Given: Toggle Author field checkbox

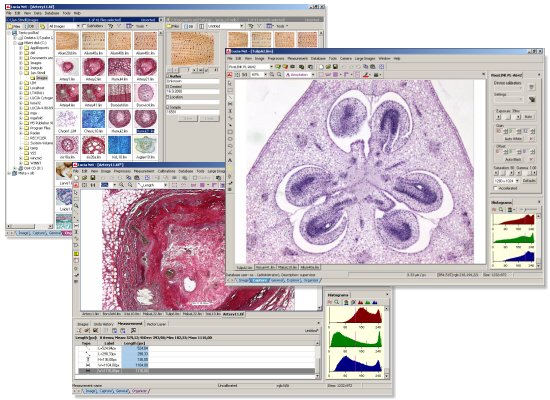Looking at the screenshot, I should [167, 76].
